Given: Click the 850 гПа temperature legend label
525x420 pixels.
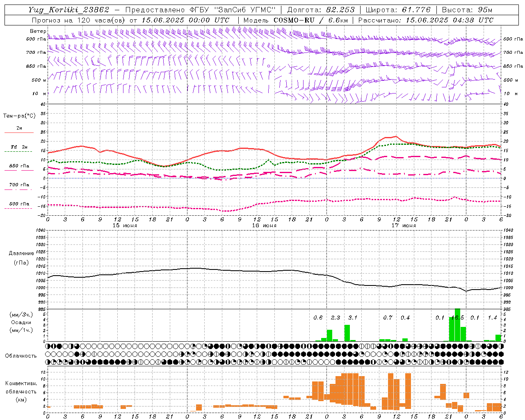Looking at the screenshot, I should 19,166.
